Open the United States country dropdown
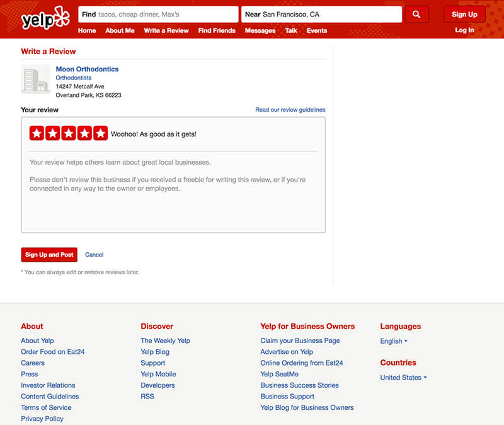Viewport: 504px width, 425px height. 403,378
